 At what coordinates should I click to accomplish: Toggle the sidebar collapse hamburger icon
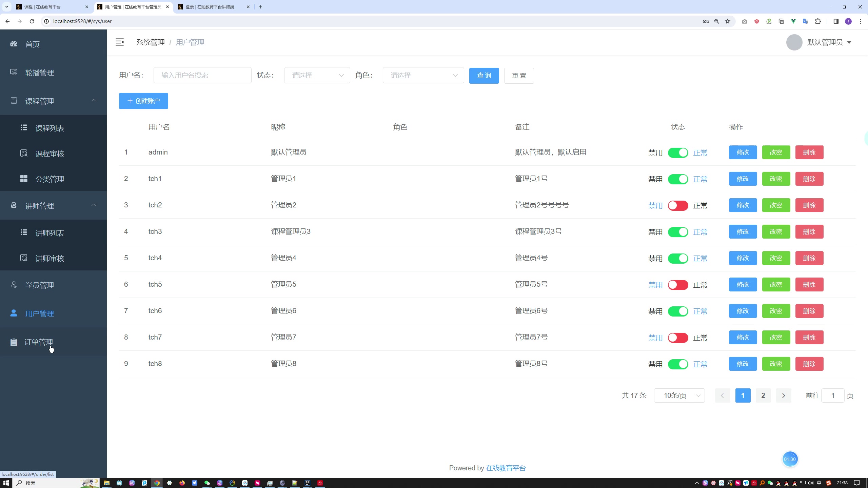coord(120,42)
